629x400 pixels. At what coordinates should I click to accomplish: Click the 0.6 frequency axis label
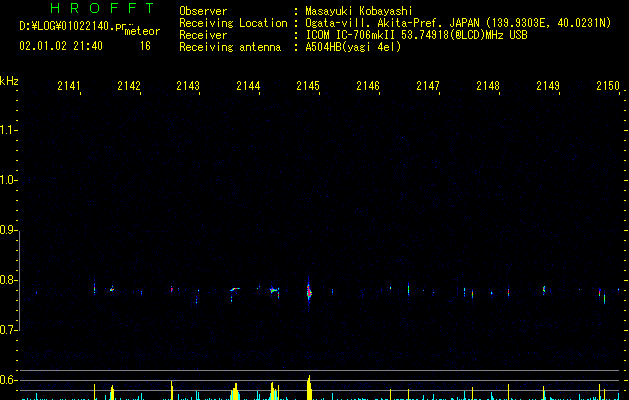coord(8,380)
